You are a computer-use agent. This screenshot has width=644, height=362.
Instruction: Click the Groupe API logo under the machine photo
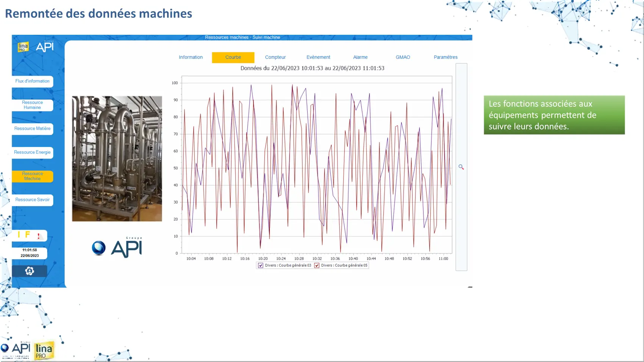click(117, 247)
